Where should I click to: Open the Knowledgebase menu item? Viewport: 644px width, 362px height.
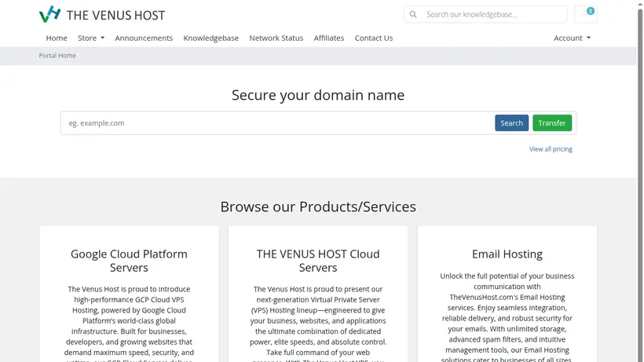[x=210, y=38]
